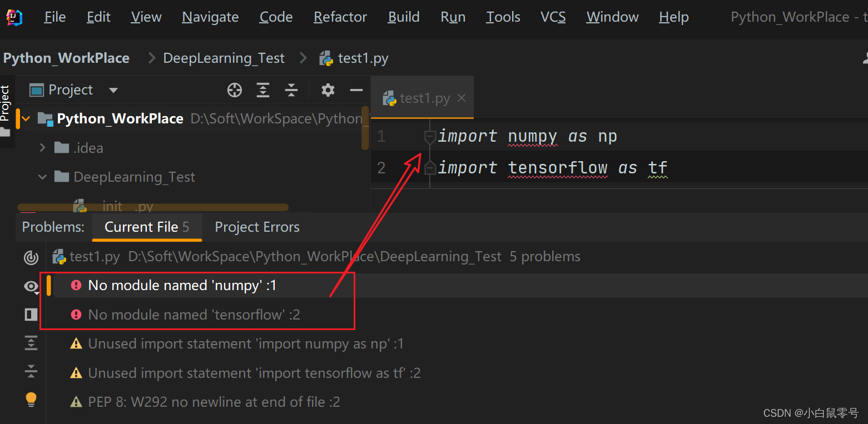Open the View menu

[x=146, y=17]
